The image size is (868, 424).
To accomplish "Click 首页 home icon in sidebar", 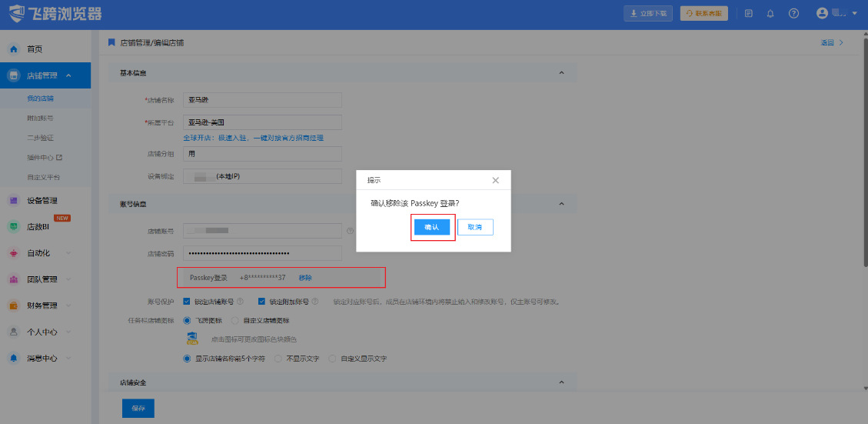I will tap(13, 48).
